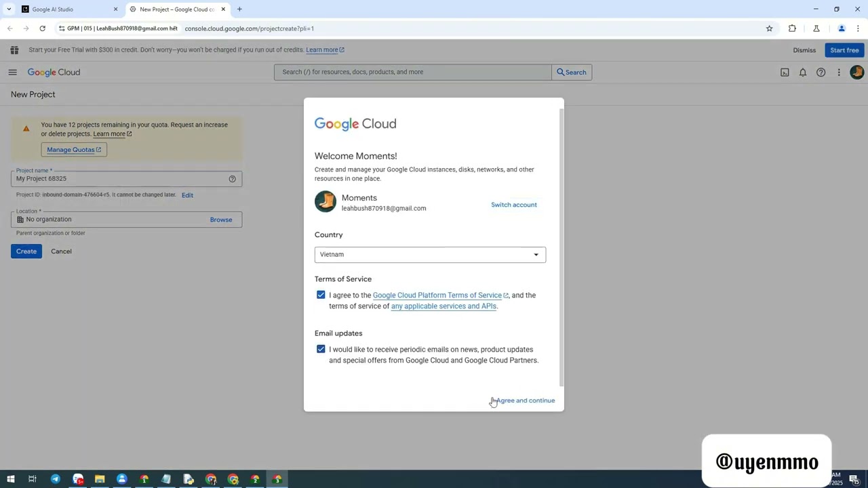Click Switch account
This screenshot has width=868, height=488.
(x=514, y=205)
